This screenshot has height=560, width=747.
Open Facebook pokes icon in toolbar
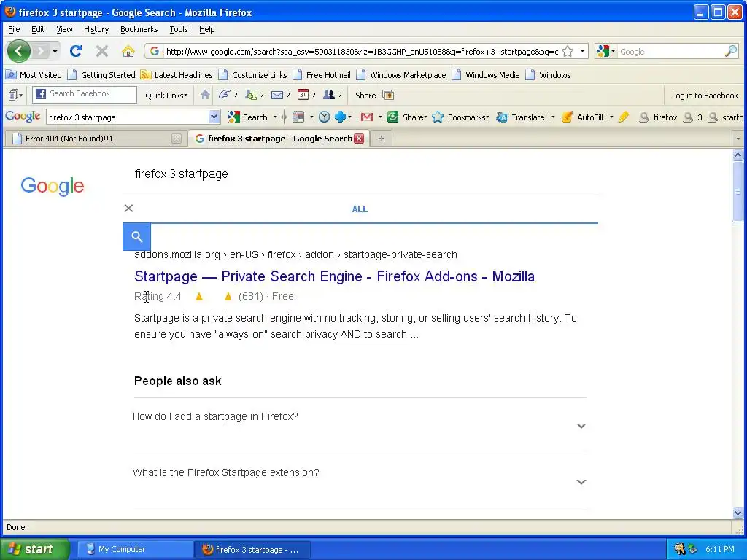(224, 95)
